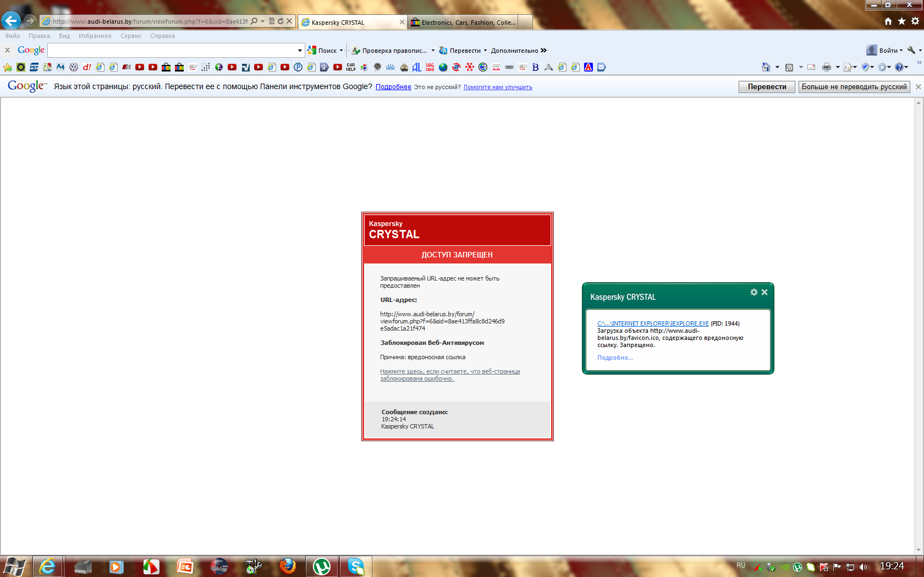Expand the Перевести toolbar dropdown arrow
The image size is (924, 577).
pyautogui.click(x=485, y=51)
